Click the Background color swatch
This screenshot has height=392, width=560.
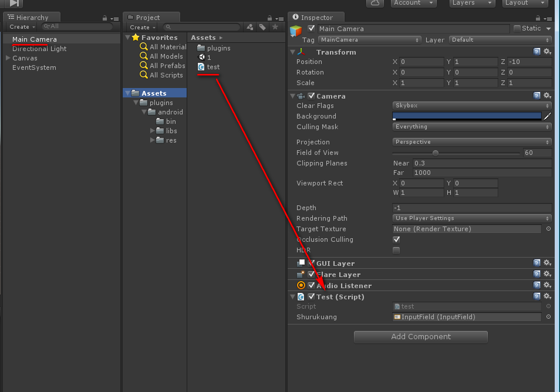tap(467, 116)
